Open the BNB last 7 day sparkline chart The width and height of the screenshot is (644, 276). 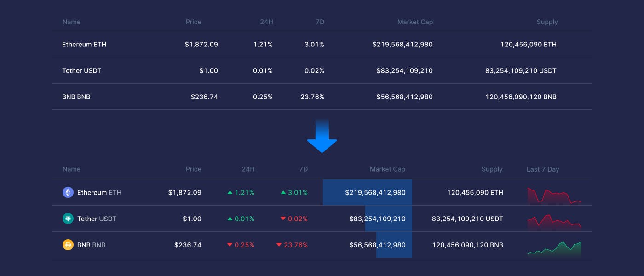[x=554, y=248]
